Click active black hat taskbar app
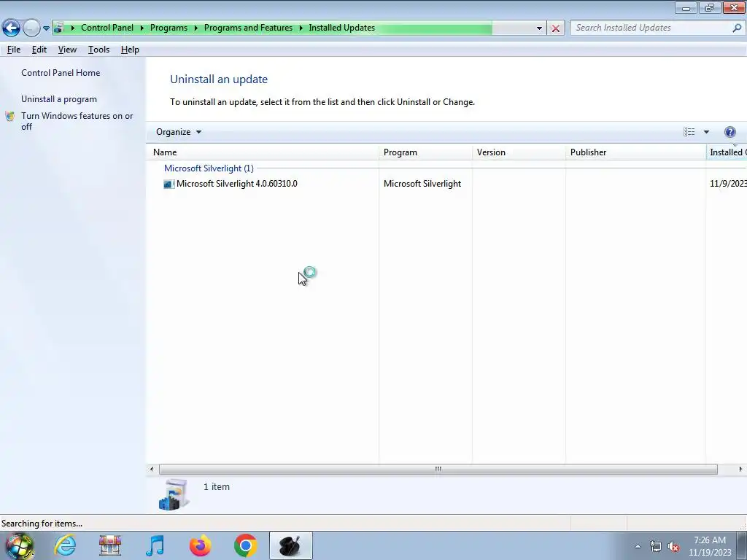 click(290, 545)
